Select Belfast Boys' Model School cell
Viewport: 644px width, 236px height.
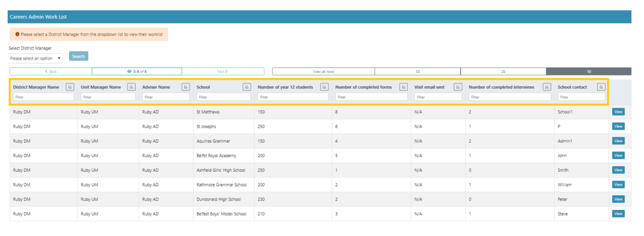pos(224,214)
